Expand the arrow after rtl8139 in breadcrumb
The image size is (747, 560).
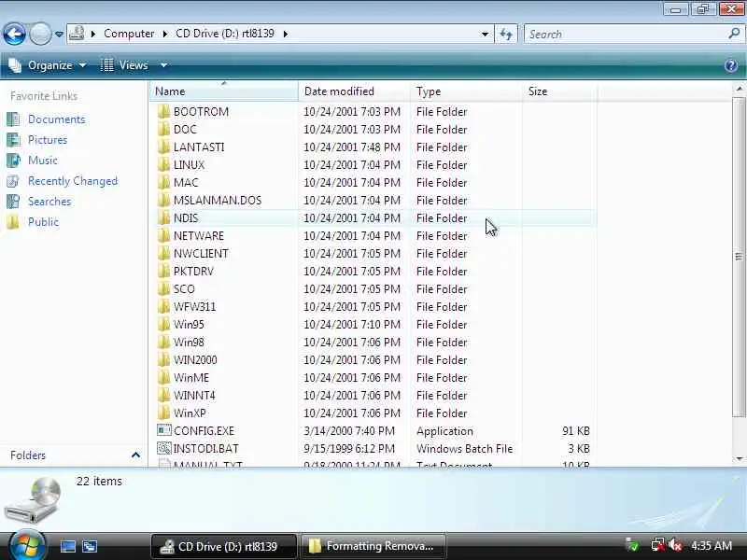coord(285,35)
